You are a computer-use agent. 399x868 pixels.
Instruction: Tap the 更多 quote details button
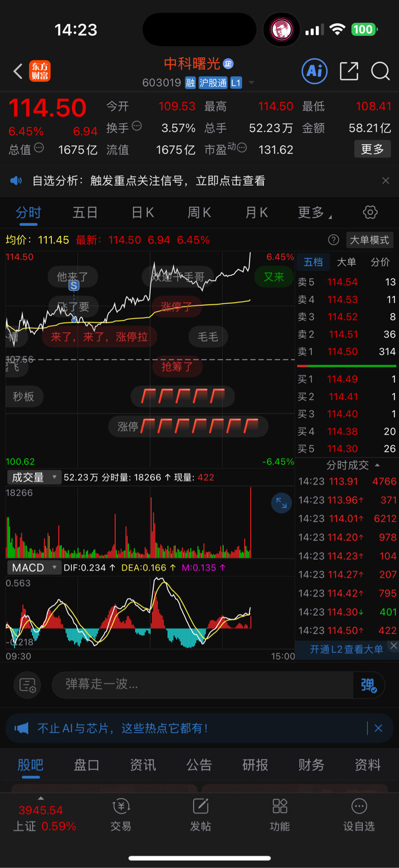coord(373,149)
